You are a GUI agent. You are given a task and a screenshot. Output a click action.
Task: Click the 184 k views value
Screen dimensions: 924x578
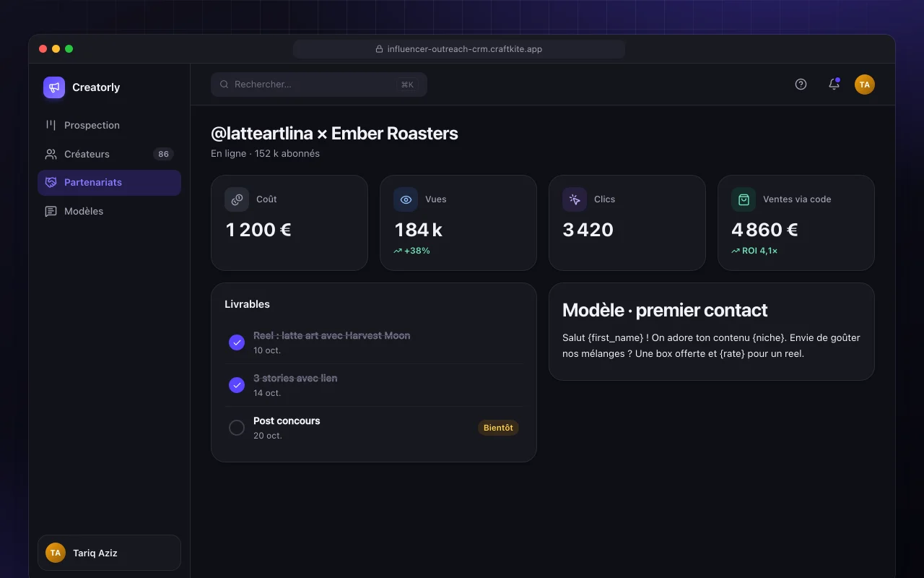tap(419, 230)
